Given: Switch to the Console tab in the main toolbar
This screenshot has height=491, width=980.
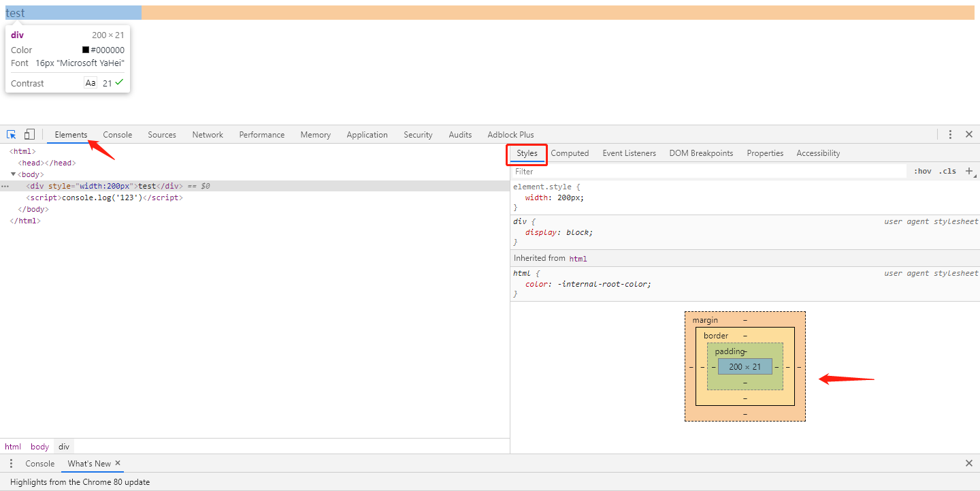Looking at the screenshot, I should click(118, 135).
